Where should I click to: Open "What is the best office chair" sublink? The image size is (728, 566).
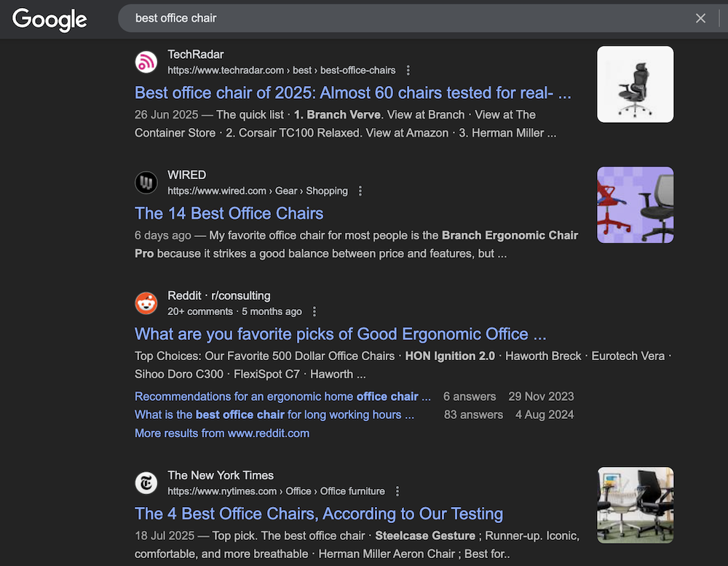pyautogui.click(x=274, y=415)
